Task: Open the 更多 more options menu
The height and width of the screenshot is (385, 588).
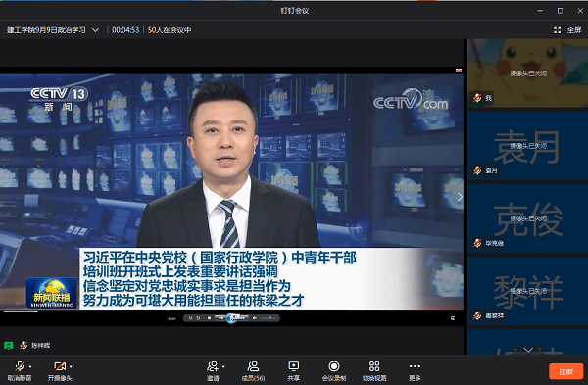Action: pos(415,371)
